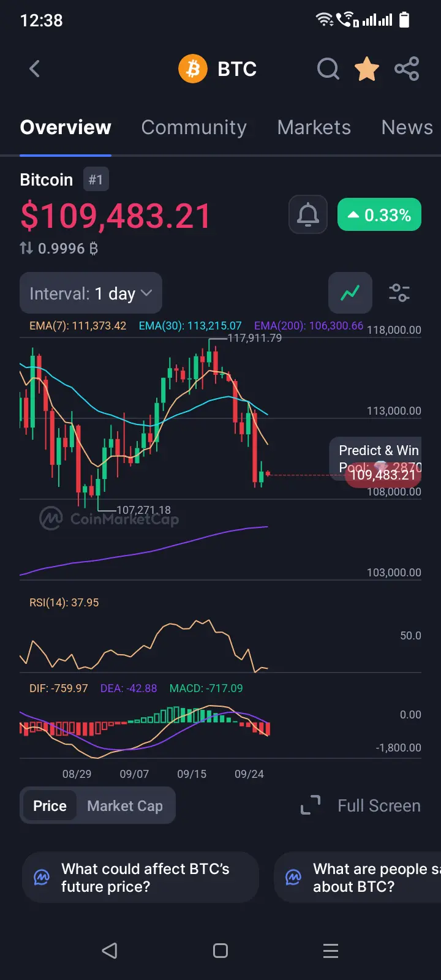This screenshot has height=980, width=441.
Task: Tap the EMA(200): 106,300.66 label
Action: tap(309, 326)
